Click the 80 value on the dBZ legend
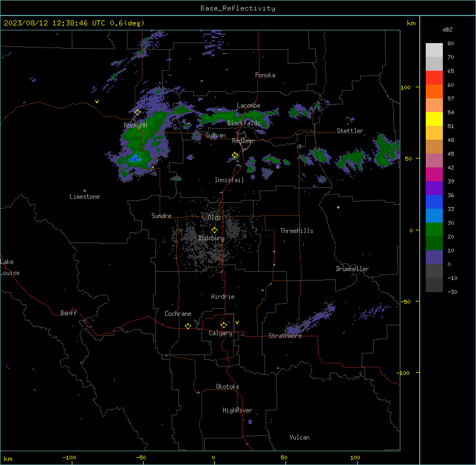Viewport: 476px width, 465px height. [x=451, y=43]
